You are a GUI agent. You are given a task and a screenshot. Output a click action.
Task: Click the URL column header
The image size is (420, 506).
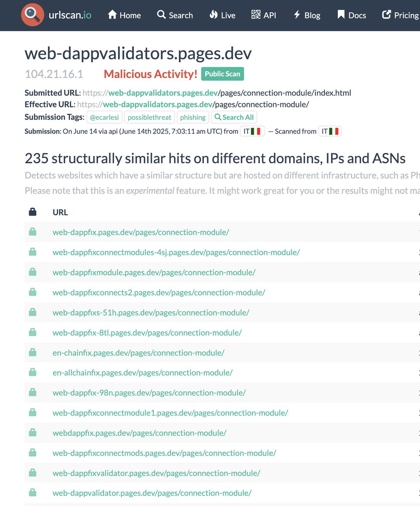(x=60, y=212)
